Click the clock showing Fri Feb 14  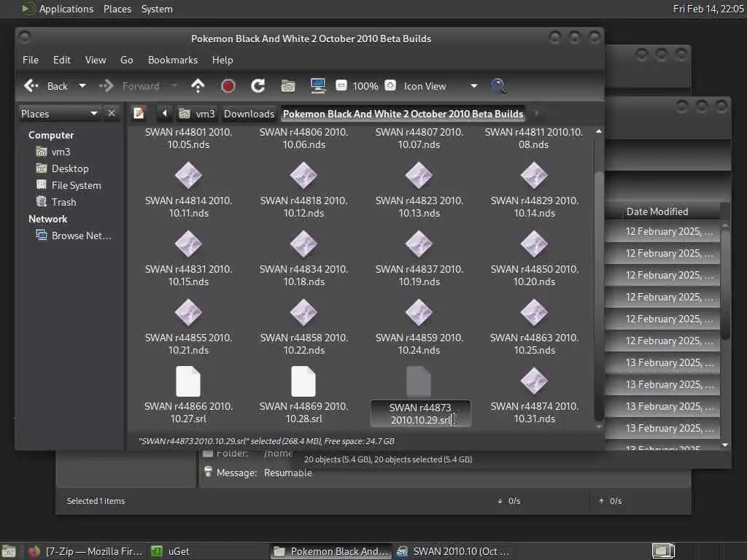708,9
